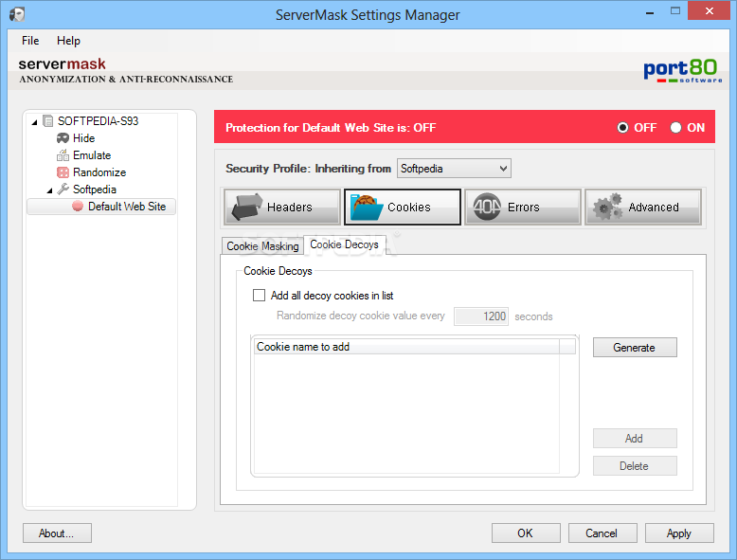Close the ServerMask Settings Manager window
Viewport: 737px width, 560px height.
(x=709, y=10)
